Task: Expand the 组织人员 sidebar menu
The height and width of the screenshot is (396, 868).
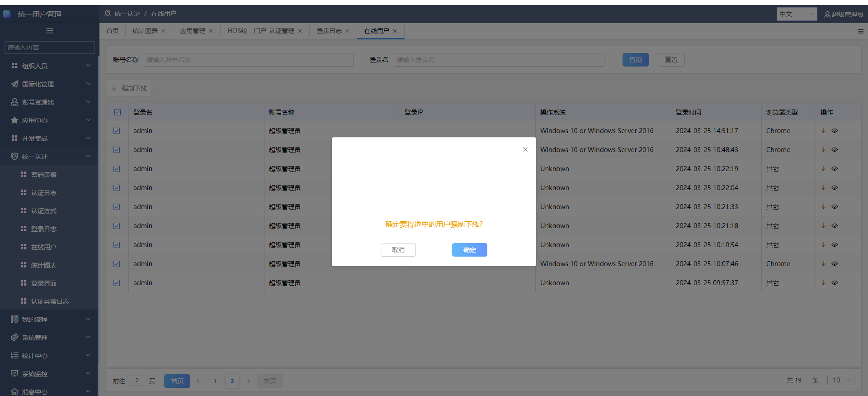Action: (x=49, y=66)
